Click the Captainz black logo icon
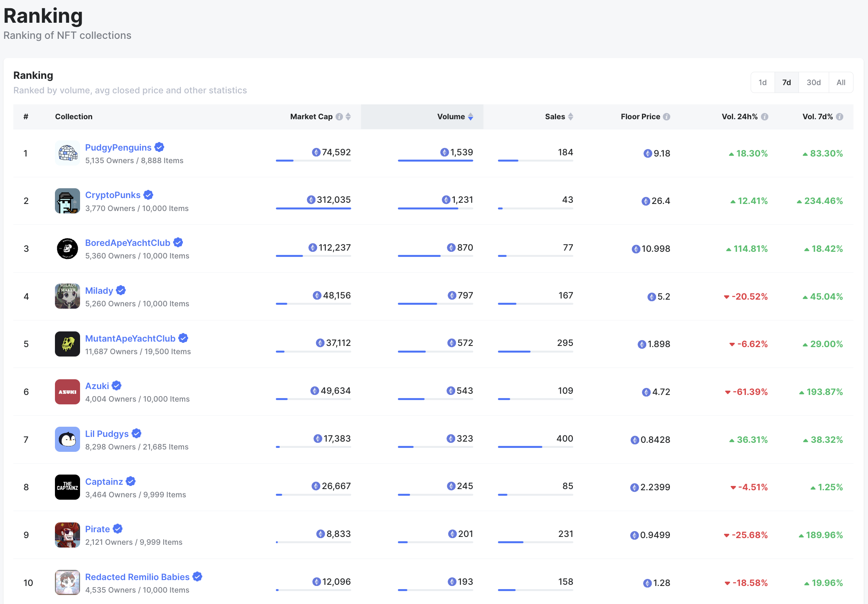This screenshot has height=604, width=868. [67, 487]
